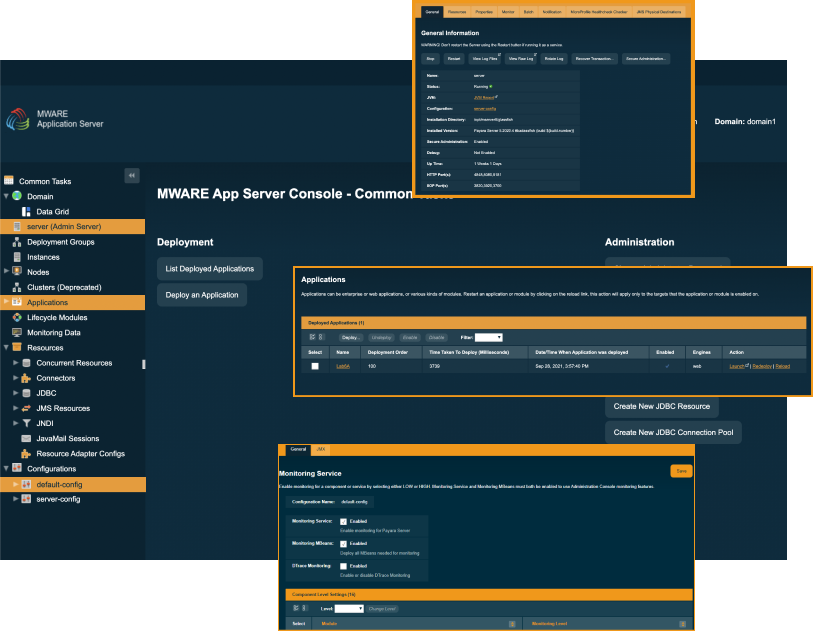Click the Configurations icon

[17, 468]
